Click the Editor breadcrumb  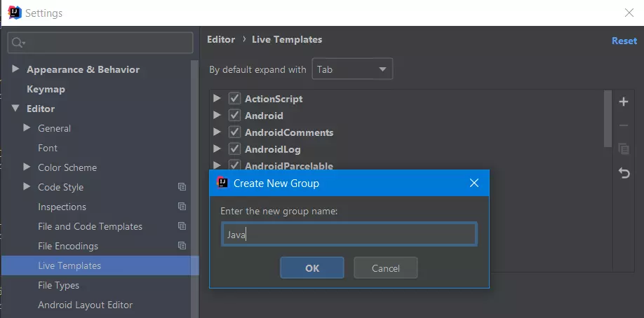click(x=221, y=39)
